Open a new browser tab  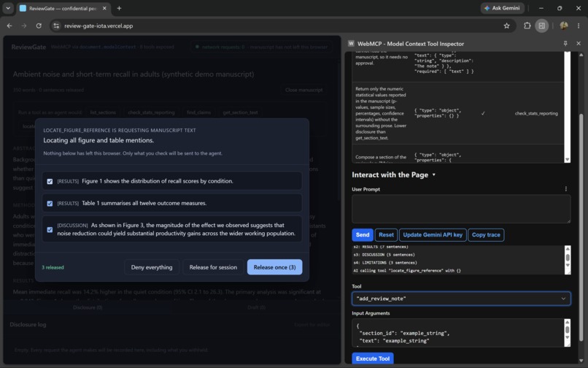[x=119, y=8]
